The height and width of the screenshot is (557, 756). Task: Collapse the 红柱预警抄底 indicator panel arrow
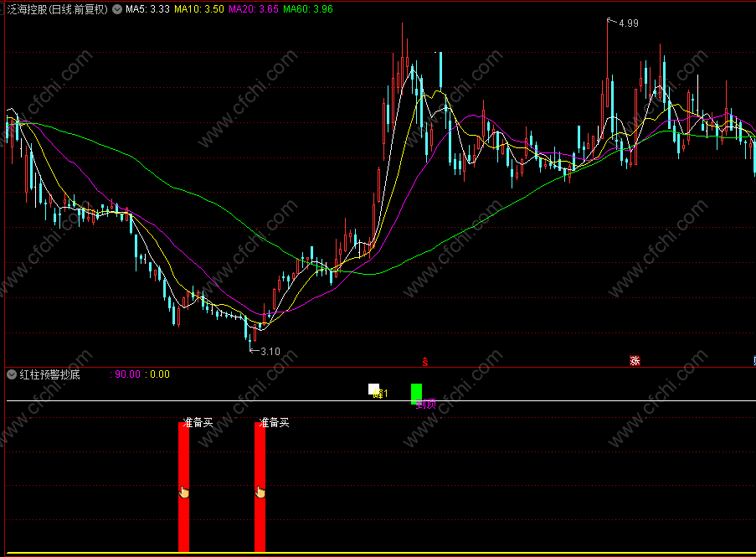coord(12,374)
